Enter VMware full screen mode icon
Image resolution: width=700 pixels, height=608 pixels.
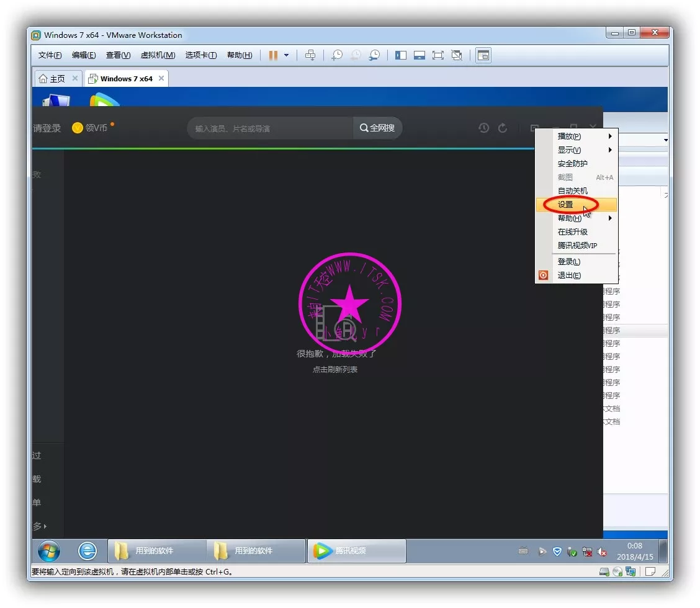click(x=438, y=55)
